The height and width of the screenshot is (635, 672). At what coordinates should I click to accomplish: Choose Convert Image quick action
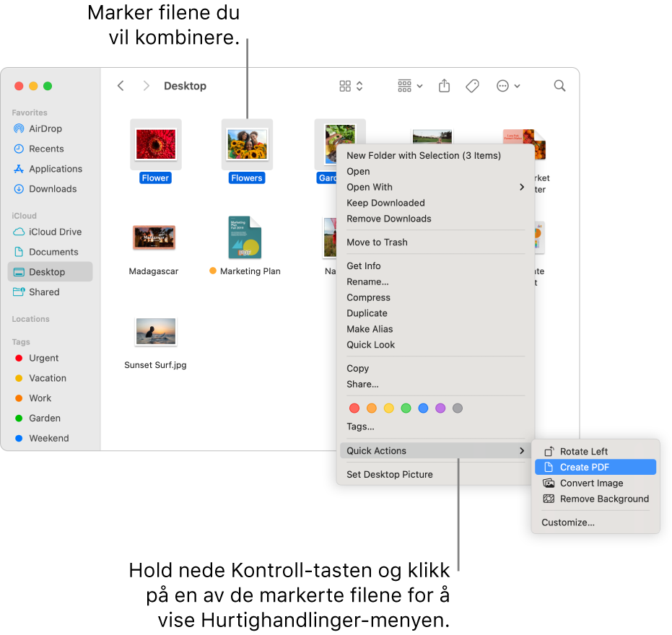click(x=595, y=483)
